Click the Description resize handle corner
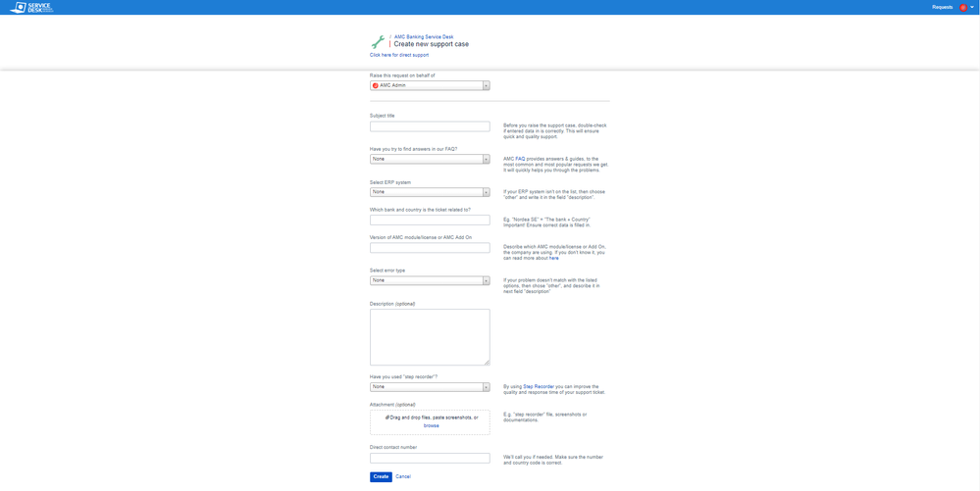980x491 pixels. 487,363
